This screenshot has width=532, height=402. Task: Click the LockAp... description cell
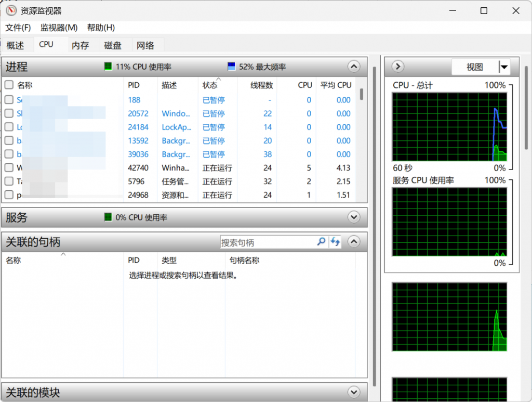click(177, 127)
